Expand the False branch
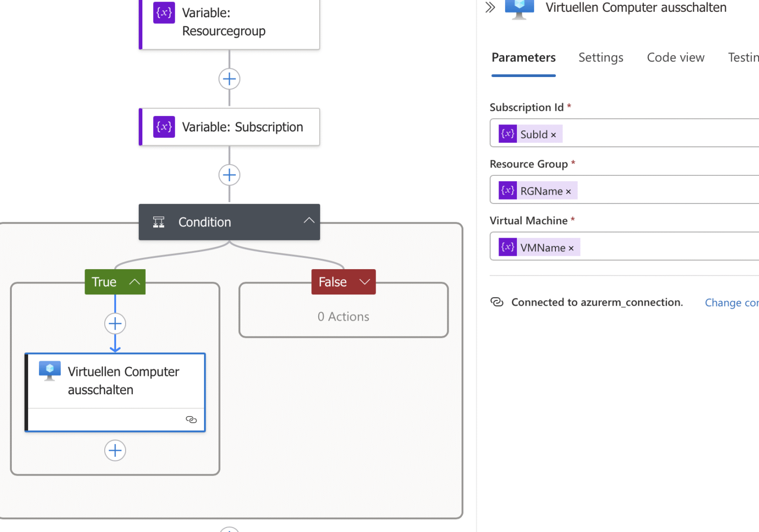The image size is (759, 532). pyautogui.click(x=365, y=282)
